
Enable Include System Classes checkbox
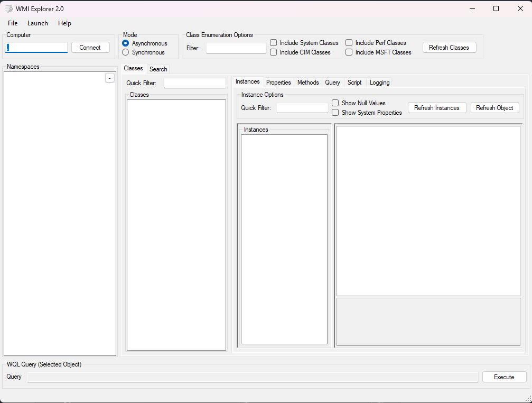(x=274, y=43)
